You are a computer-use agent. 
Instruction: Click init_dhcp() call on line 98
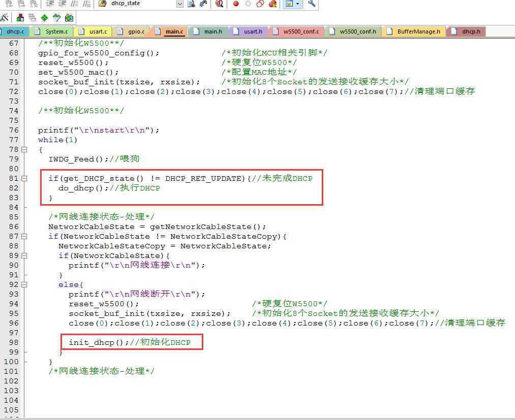[99, 343]
